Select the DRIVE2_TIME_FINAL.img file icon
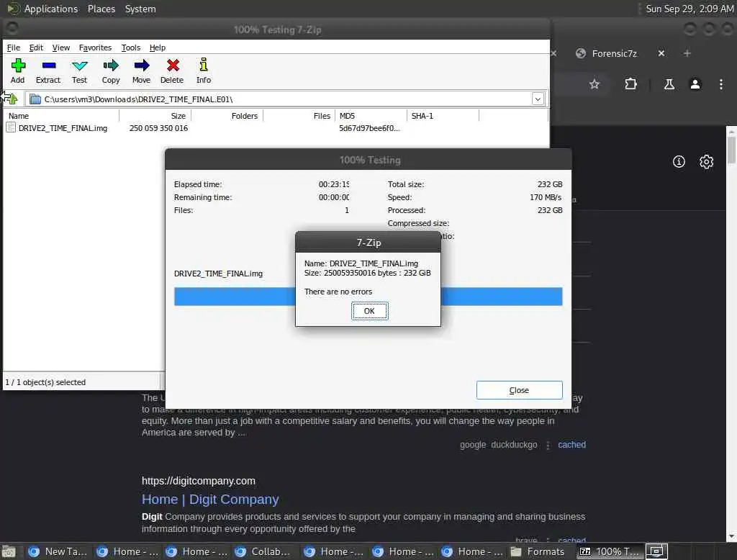This screenshot has height=560, width=737. [x=11, y=128]
